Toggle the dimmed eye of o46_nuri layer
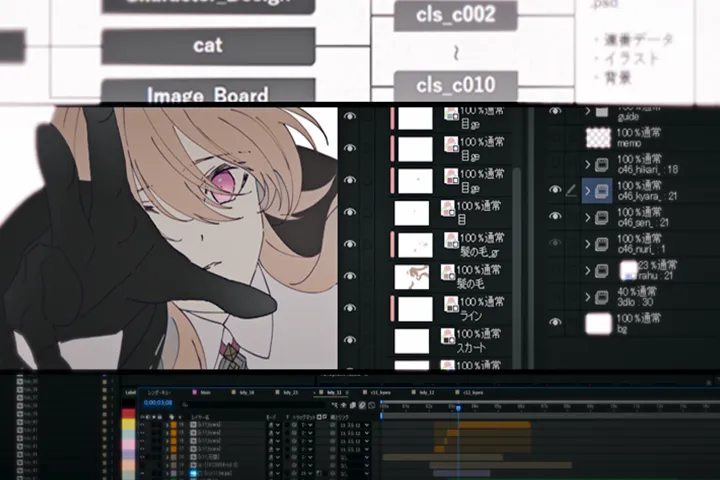The height and width of the screenshot is (480, 720). [x=555, y=243]
